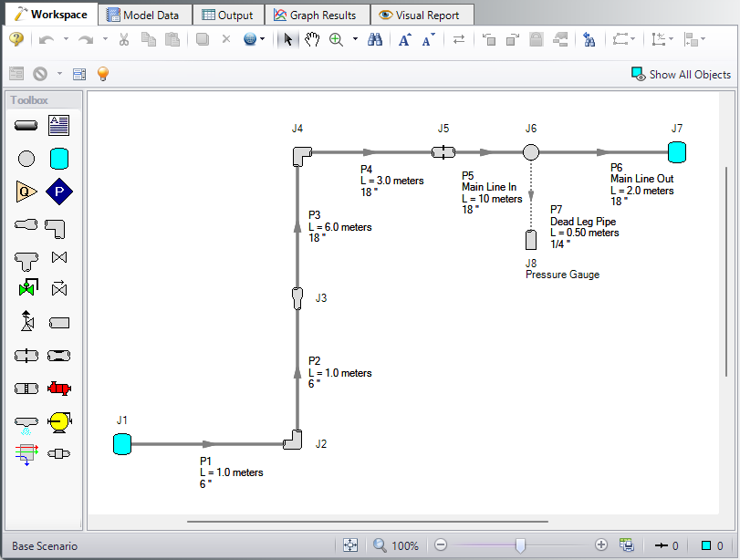Expand the Undo history dropdown
This screenshot has height=560, width=740.
pyautogui.click(x=67, y=40)
